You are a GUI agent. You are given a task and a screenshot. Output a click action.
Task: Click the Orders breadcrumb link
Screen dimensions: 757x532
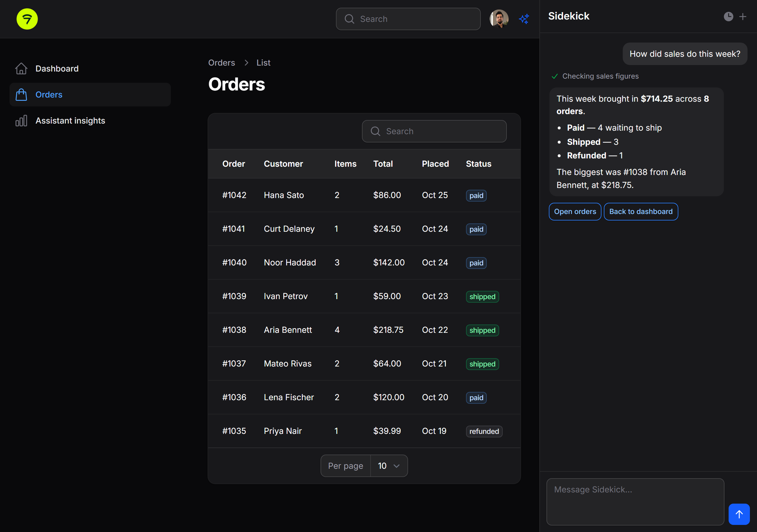point(221,63)
